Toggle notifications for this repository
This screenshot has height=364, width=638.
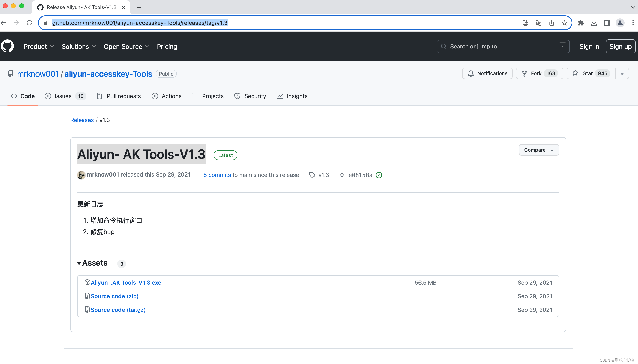487,73
